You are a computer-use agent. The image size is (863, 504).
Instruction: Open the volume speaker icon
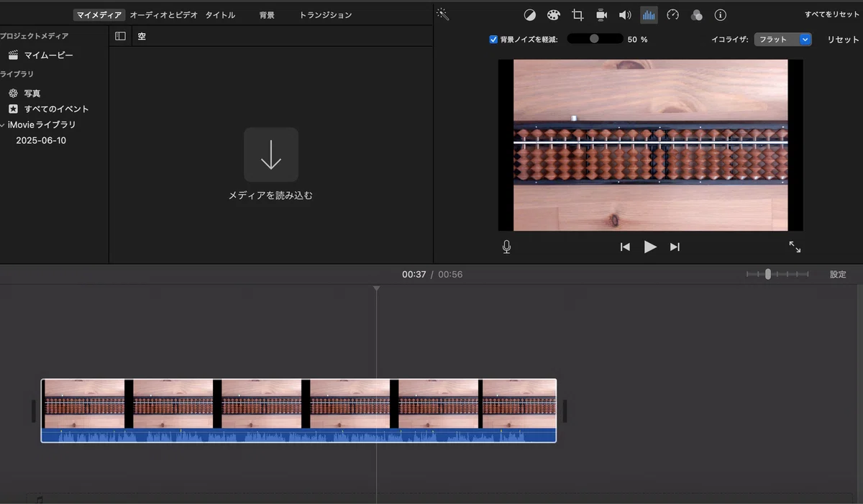click(x=625, y=15)
